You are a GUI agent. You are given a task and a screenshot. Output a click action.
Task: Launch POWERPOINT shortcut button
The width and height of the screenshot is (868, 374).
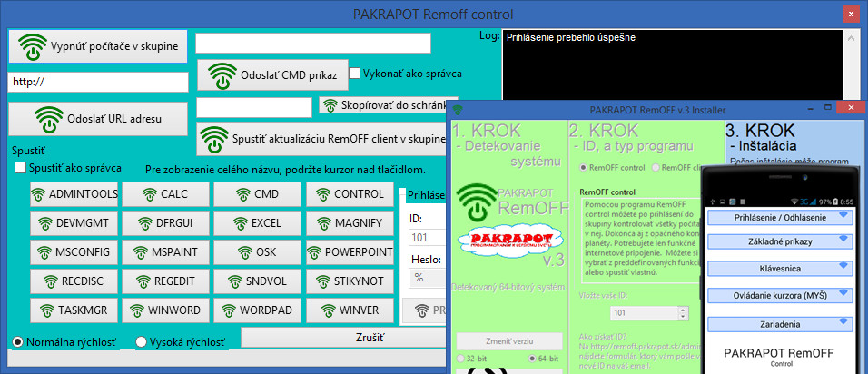coord(350,252)
